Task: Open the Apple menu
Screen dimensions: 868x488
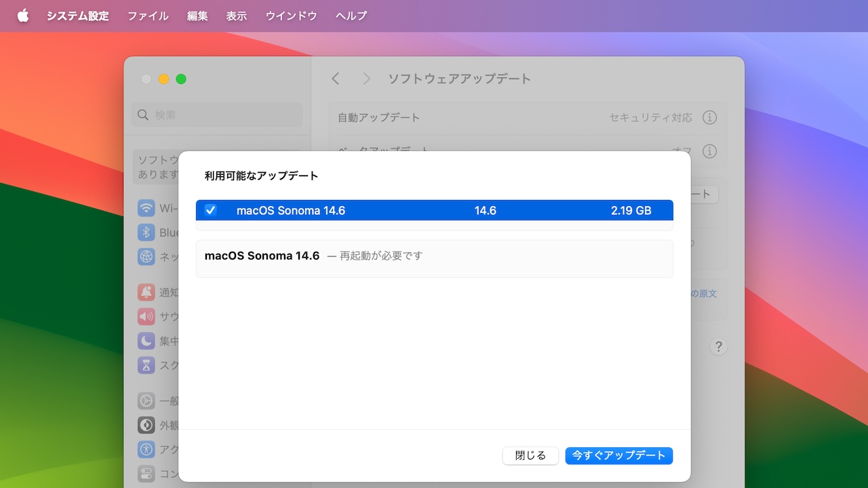Action: [23, 16]
